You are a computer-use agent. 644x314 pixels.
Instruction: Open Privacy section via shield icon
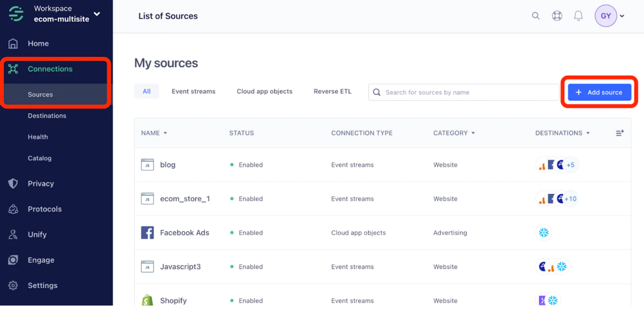13,183
